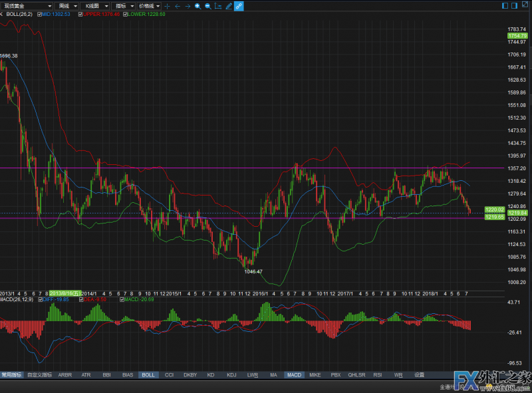Click the blue link chart icon
This screenshot has height=393, width=532.
point(239,5)
